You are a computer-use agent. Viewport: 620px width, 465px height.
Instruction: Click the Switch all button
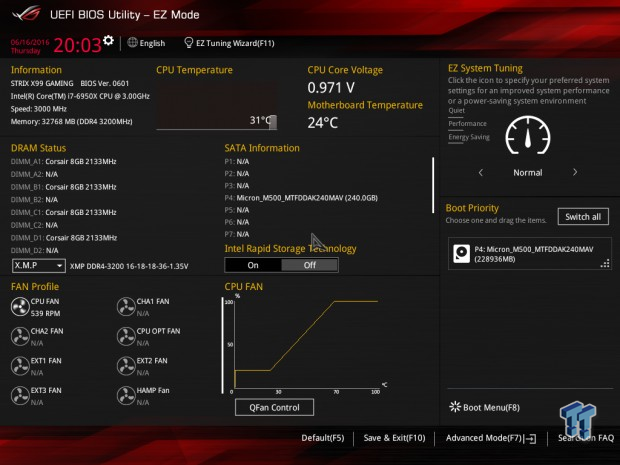click(x=583, y=217)
